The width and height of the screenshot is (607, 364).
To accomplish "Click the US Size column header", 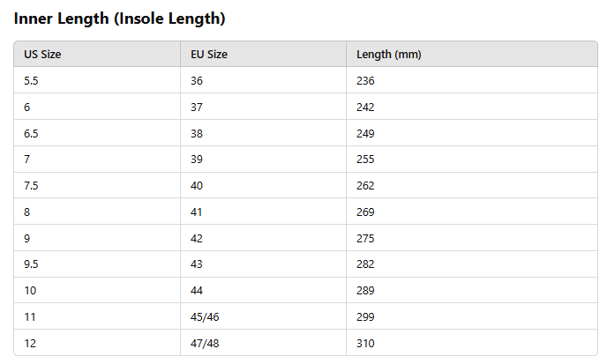I will [x=42, y=55].
